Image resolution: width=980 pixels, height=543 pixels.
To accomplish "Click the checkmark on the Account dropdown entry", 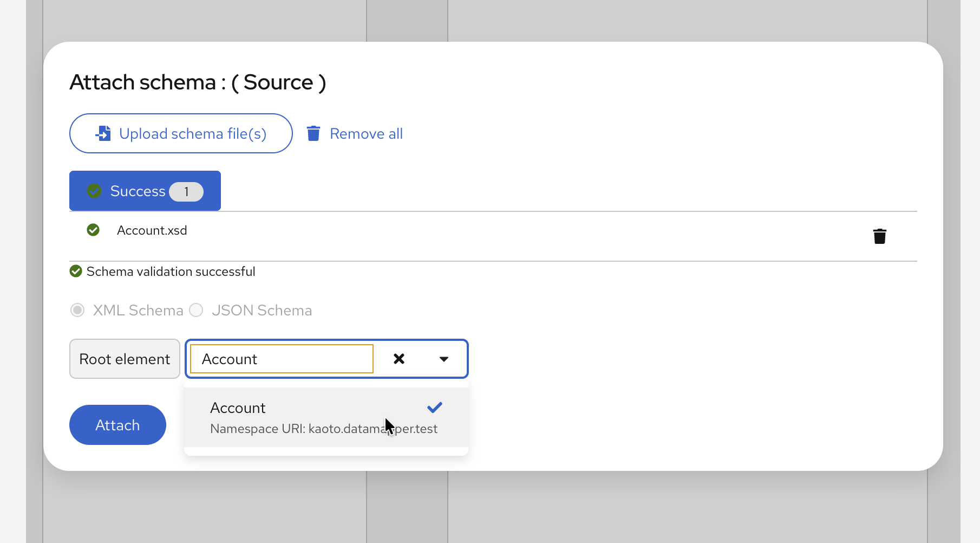I will pos(434,407).
